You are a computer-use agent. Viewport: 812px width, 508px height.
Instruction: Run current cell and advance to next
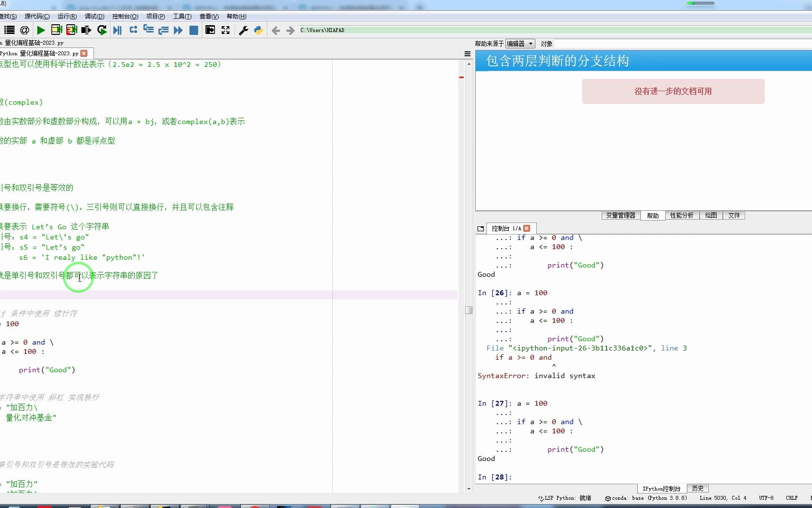click(x=72, y=30)
